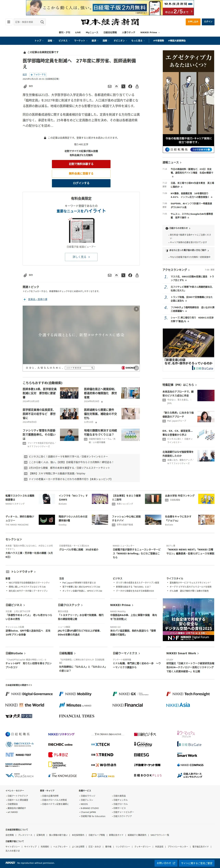Click the FINANCIAL TIMES logo
220x868 pixels.
tap(77, 716)
